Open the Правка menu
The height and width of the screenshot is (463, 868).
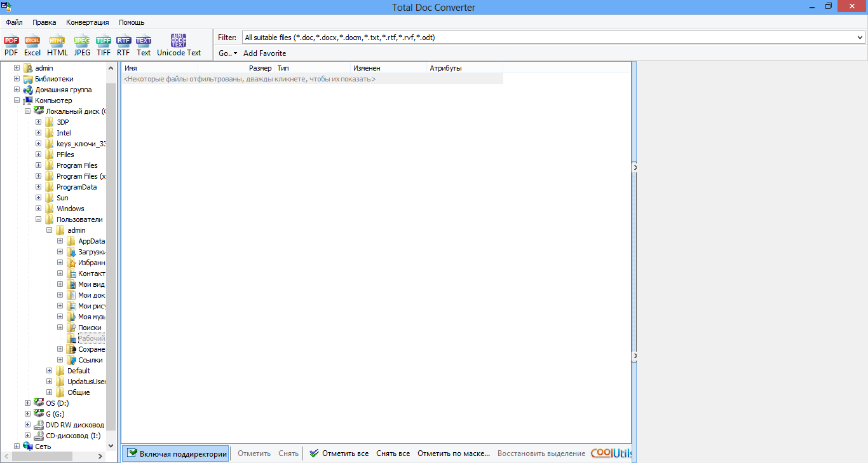click(x=44, y=22)
